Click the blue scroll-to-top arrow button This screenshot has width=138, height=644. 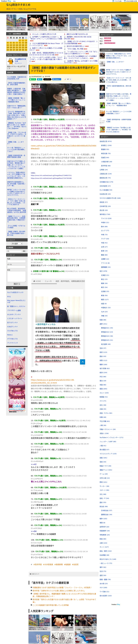pyautogui.click(x=83, y=362)
